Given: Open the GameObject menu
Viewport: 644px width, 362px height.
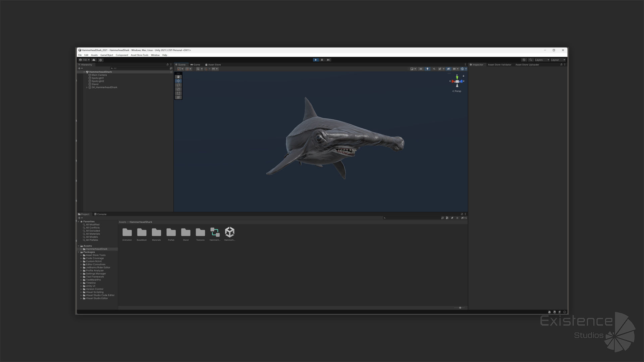Looking at the screenshot, I should point(107,55).
